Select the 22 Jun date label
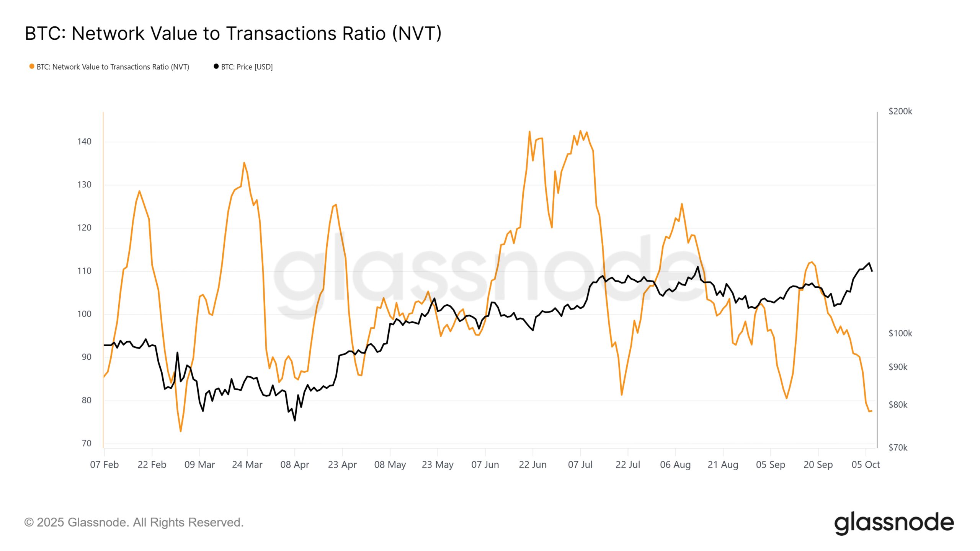Screen dimensions: 980x551 tap(532, 465)
